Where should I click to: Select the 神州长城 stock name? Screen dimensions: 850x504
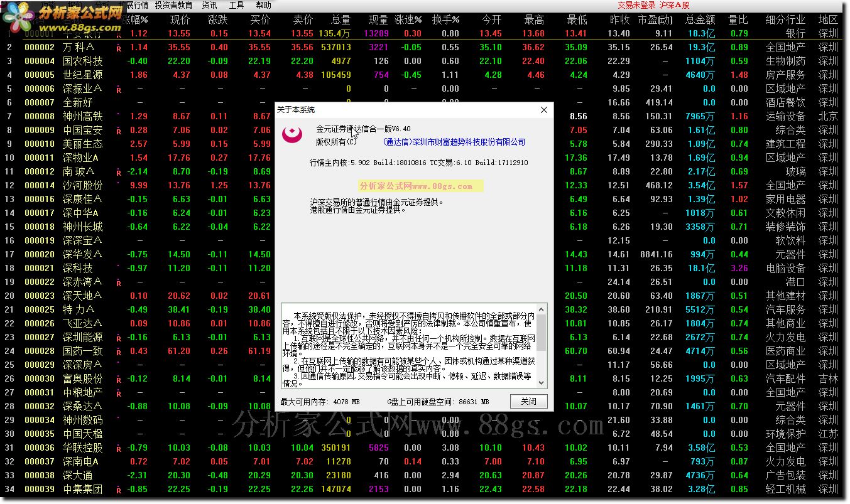[x=82, y=227]
